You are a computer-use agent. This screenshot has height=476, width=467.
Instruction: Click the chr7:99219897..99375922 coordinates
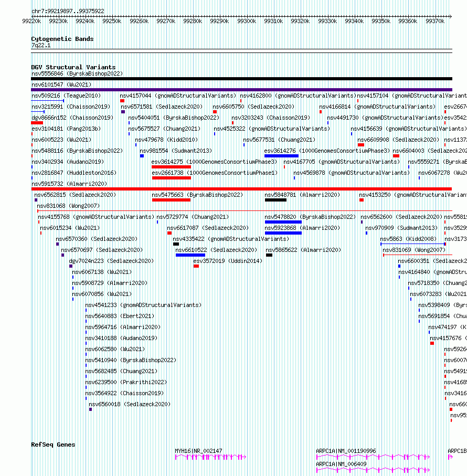(68, 11)
